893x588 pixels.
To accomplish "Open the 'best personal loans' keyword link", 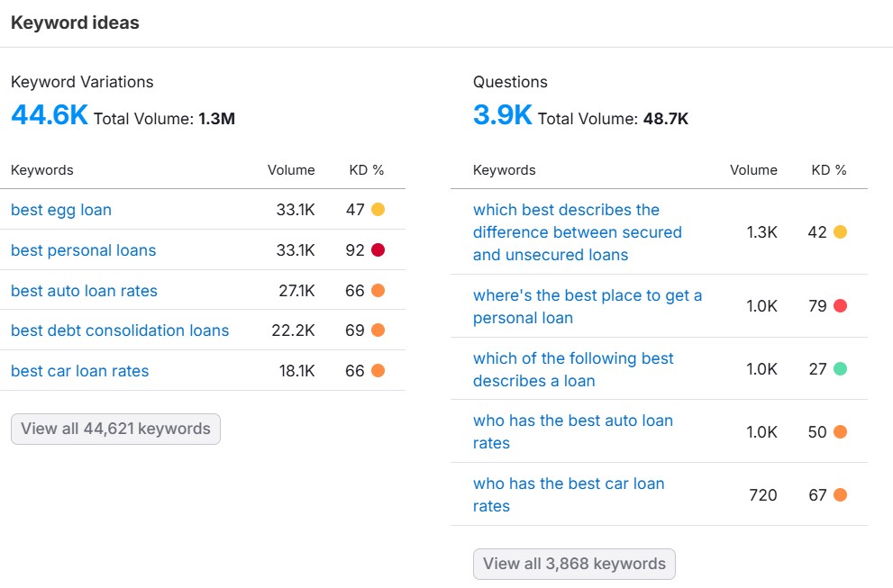I will (x=83, y=250).
